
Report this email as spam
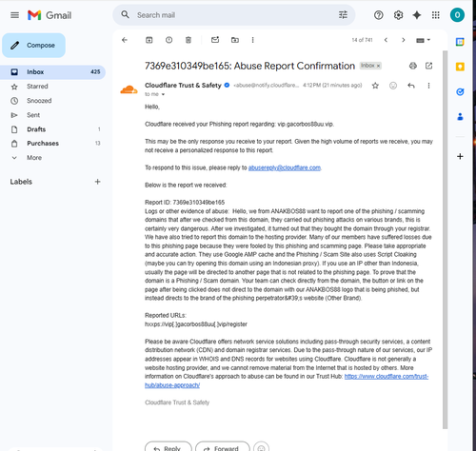[x=169, y=40]
